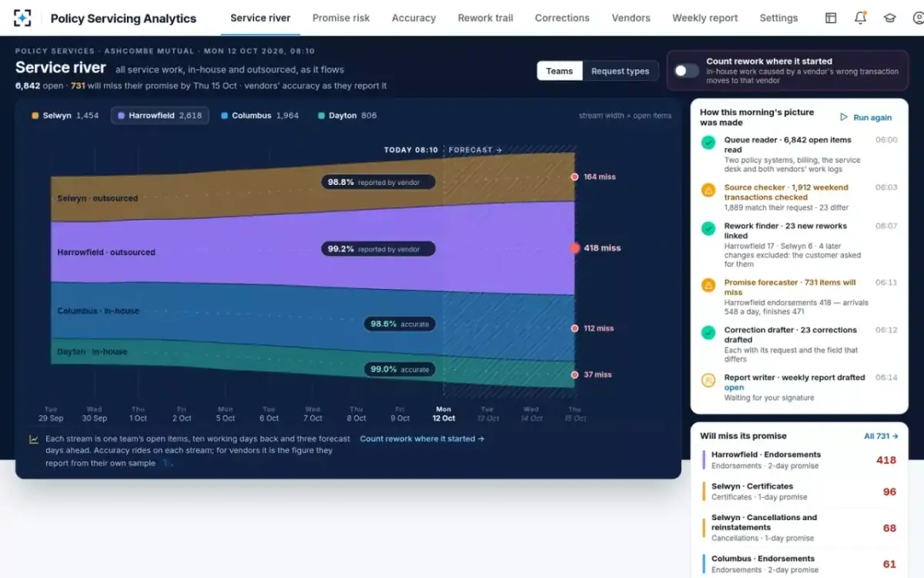Click the red dot next to 112 miss
The width and height of the screenshot is (924, 578).
(x=574, y=328)
